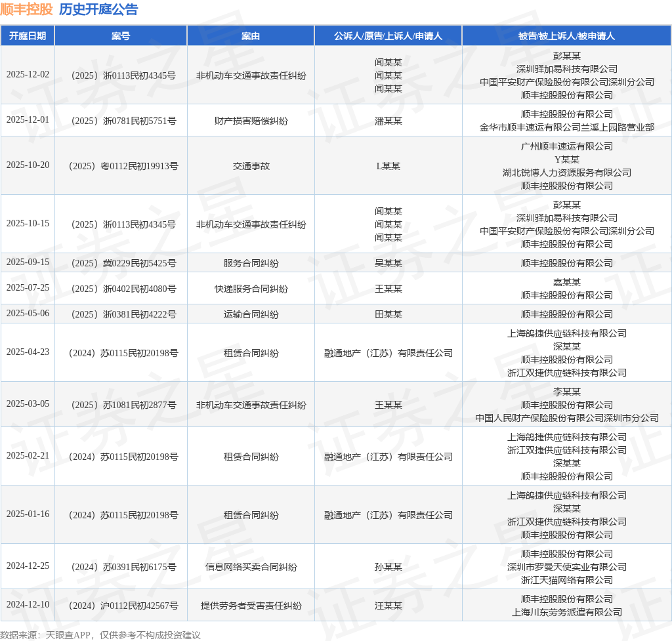Click defendant 湖北锐博人力资源服务有限公司
Image resolution: width=672 pixels, height=641 pixels.
click(x=566, y=173)
